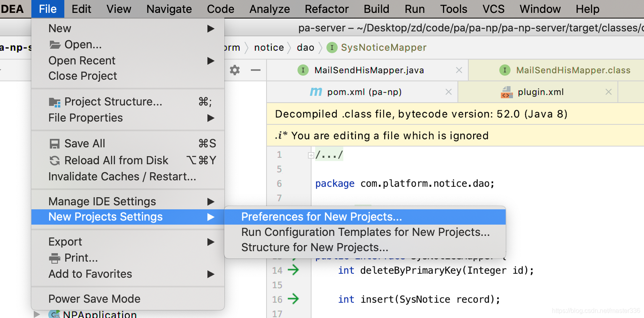Open the Navigate menu

coord(169,9)
